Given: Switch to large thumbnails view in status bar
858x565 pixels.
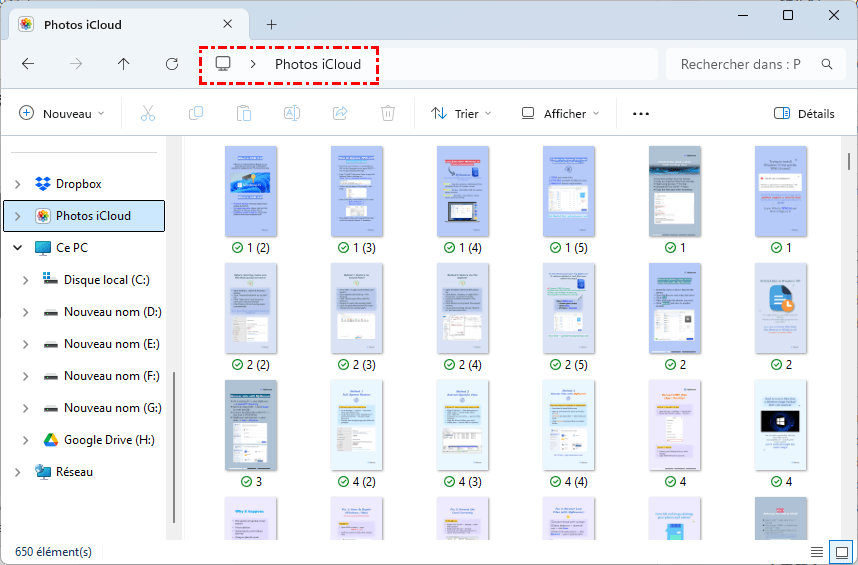Looking at the screenshot, I should [841, 551].
